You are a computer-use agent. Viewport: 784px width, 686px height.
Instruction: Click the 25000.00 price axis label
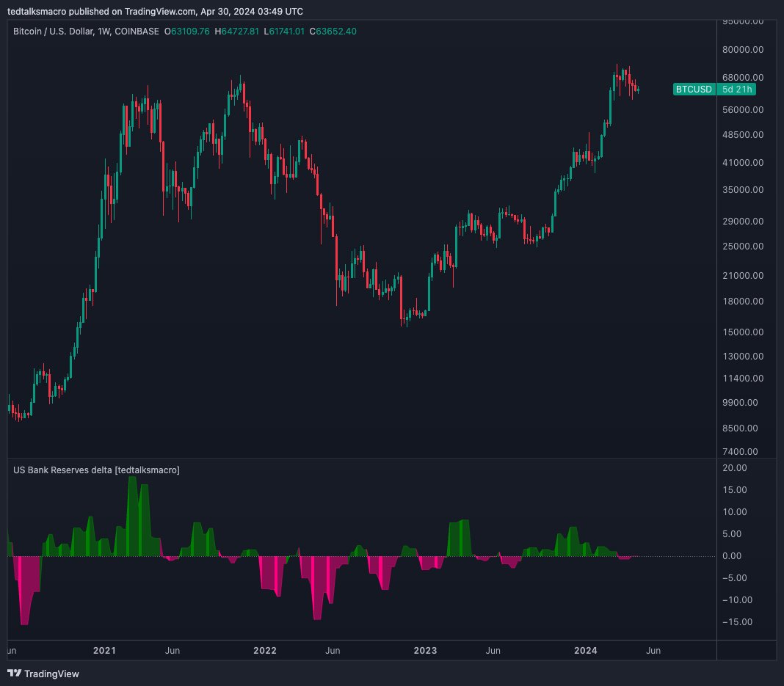[x=742, y=247]
